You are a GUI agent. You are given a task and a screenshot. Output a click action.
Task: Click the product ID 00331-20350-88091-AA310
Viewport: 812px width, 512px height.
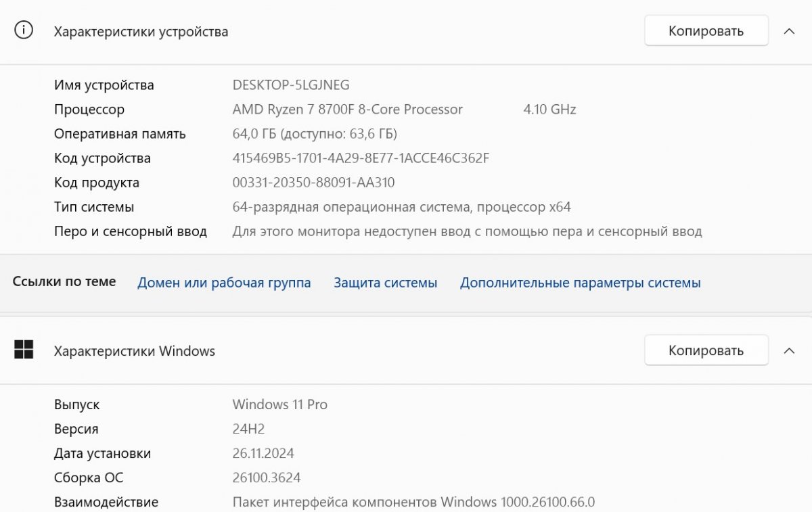click(313, 182)
